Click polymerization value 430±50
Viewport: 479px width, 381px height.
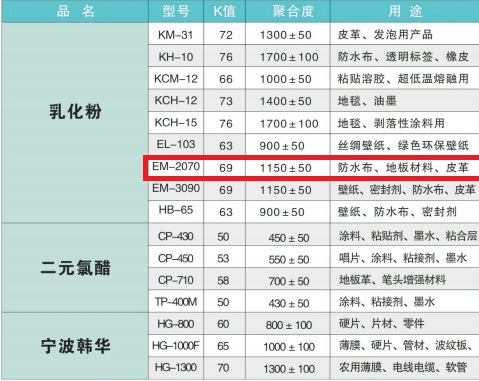coord(289,303)
